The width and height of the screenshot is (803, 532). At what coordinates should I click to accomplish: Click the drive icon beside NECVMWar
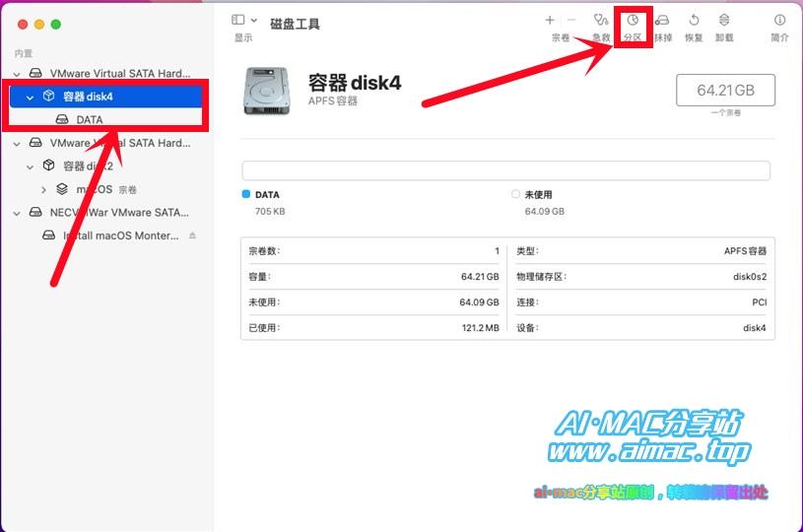click(35, 212)
